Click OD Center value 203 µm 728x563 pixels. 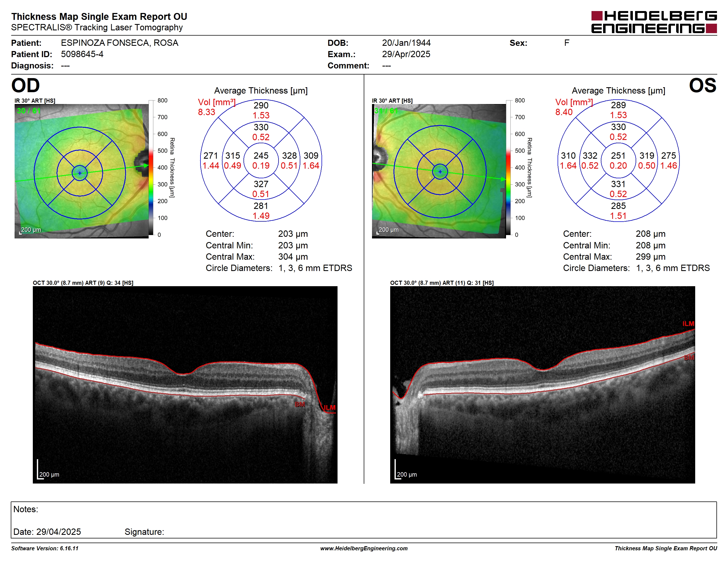[x=293, y=234]
